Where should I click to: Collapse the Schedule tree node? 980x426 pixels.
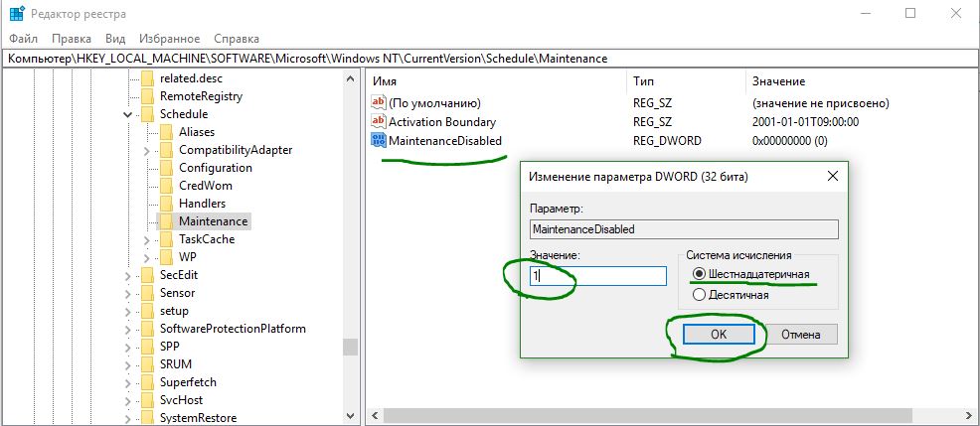pyautogui.click(x=128, y=115)
